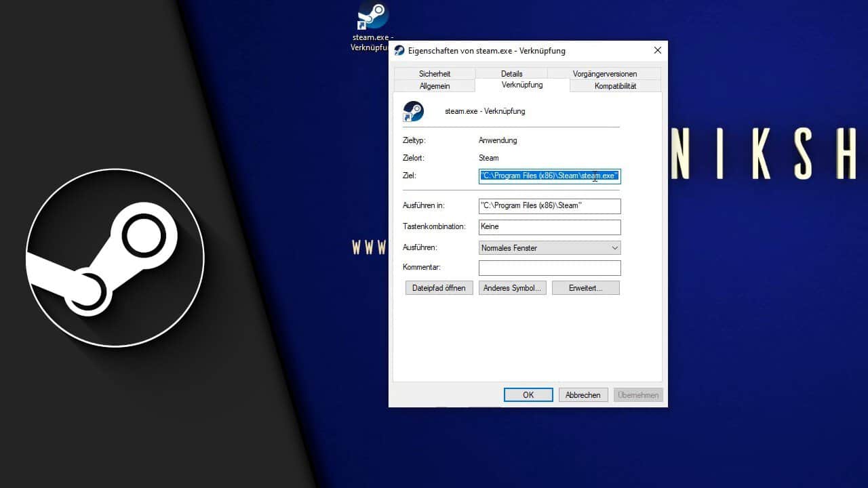Viewport: 868px width, 488px height.
Task: Click the 'Anwendung' value text
Action: [x=498, y=140]
